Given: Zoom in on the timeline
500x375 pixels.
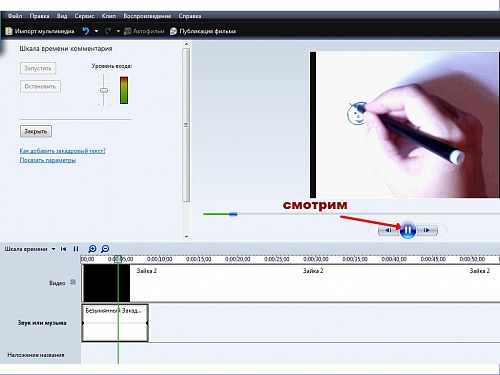Looking at the screenshot, I should coord(92,249).
